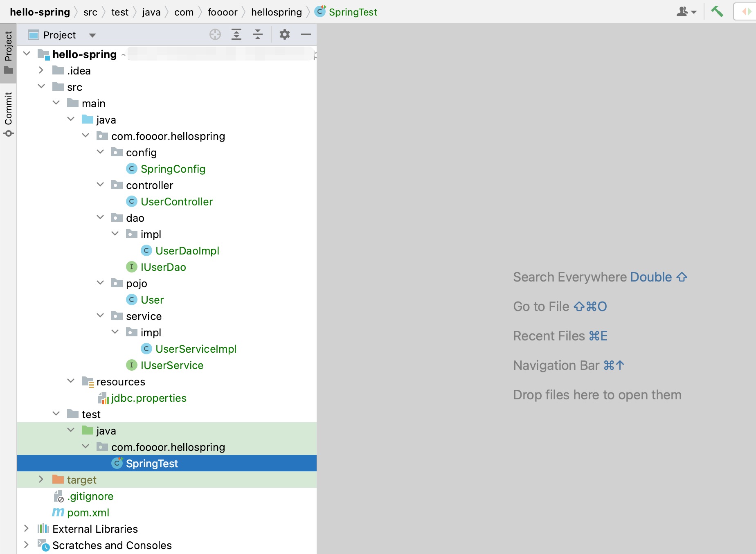This screenshot has height=554, width=756.
Task: Click the locate/select opened file crosshair icon
Action: [215, 35]
